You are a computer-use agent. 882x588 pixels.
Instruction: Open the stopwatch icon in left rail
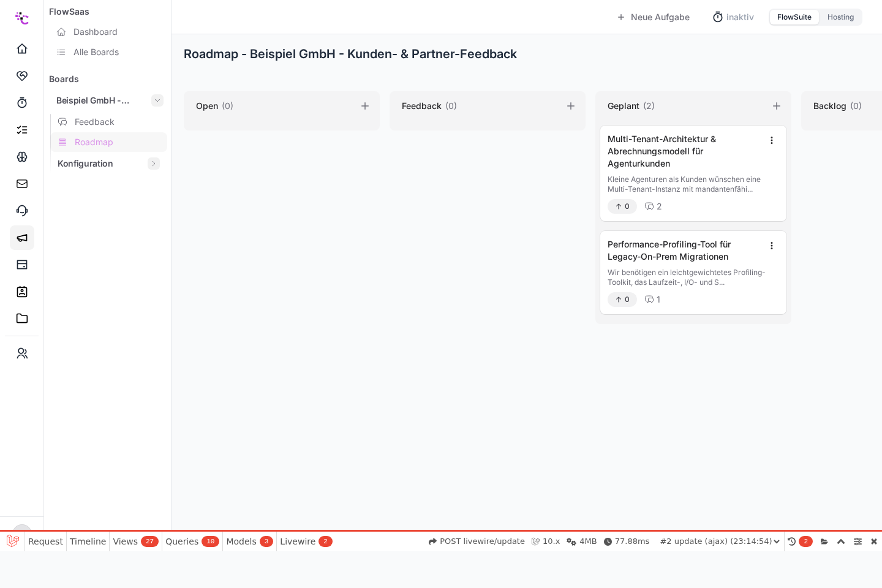[x=22, y=102]
